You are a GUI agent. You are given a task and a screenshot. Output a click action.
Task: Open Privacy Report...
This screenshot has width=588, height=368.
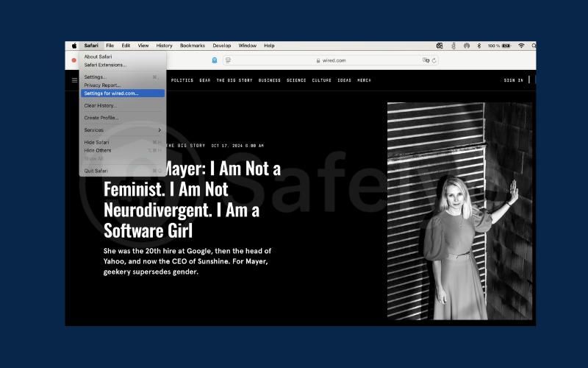(x=123, y=85)
